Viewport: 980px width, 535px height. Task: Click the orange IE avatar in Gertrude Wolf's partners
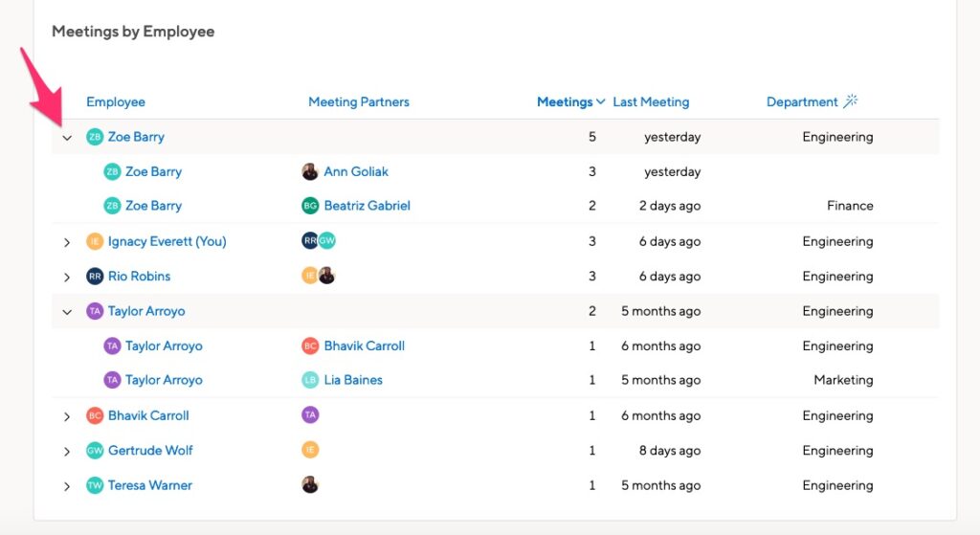click(x=310, y=450)
